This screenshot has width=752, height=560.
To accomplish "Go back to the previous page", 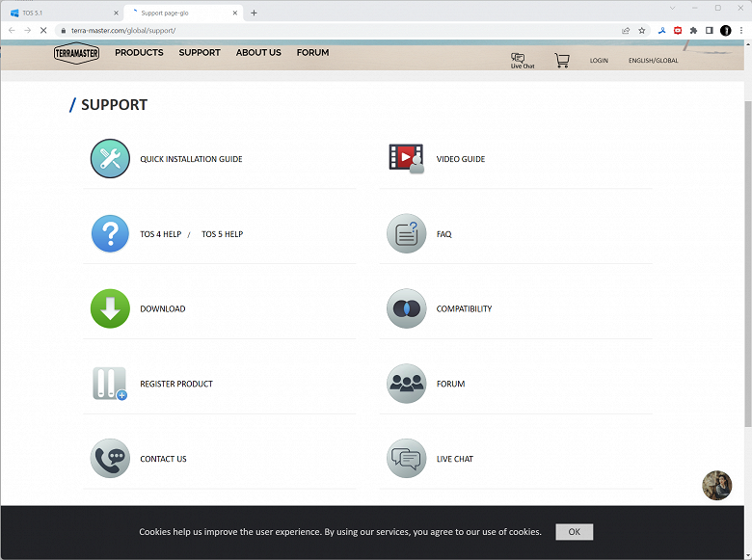I will click(12, 30).
